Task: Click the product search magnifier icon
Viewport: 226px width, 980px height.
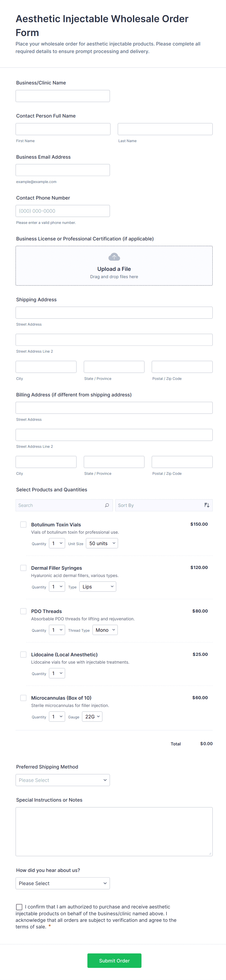Action: (107, 505)
